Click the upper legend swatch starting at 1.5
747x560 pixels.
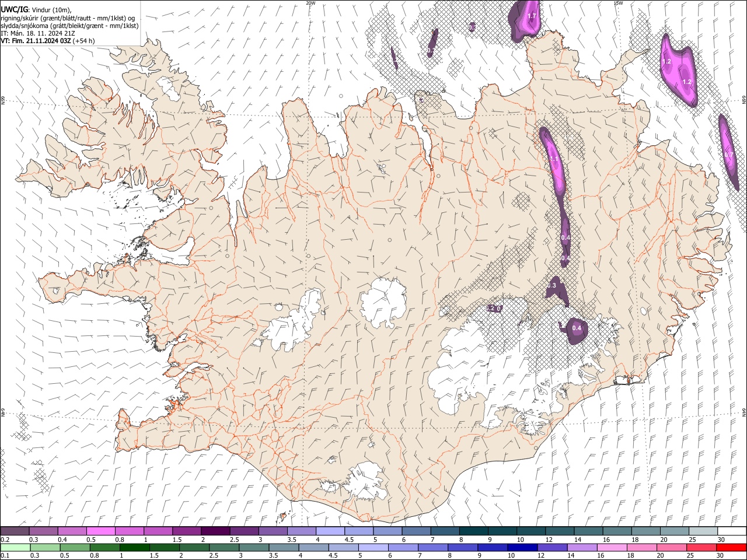click(187, 531)
